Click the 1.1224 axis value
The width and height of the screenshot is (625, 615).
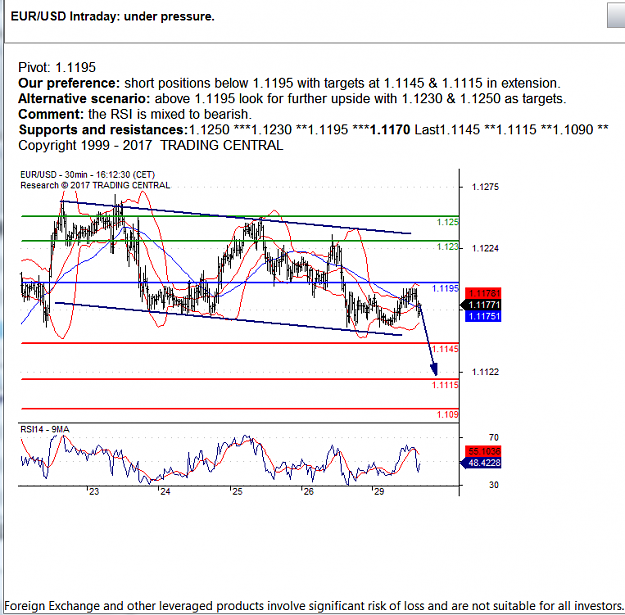485,248
